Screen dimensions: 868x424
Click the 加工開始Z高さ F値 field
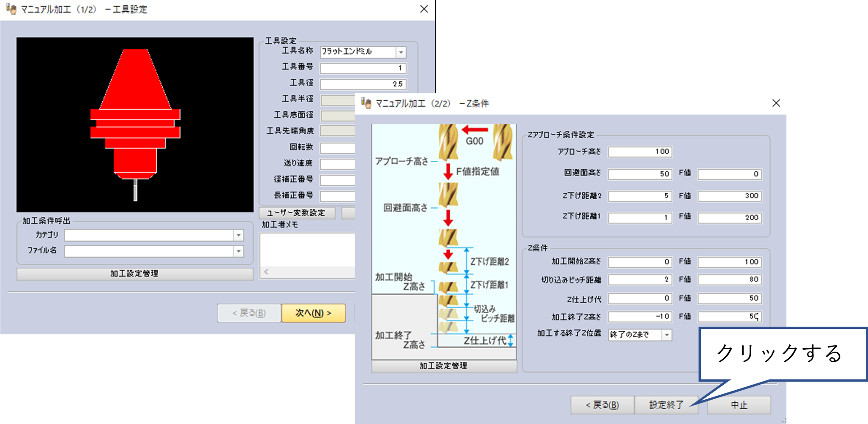click(730, 262)
